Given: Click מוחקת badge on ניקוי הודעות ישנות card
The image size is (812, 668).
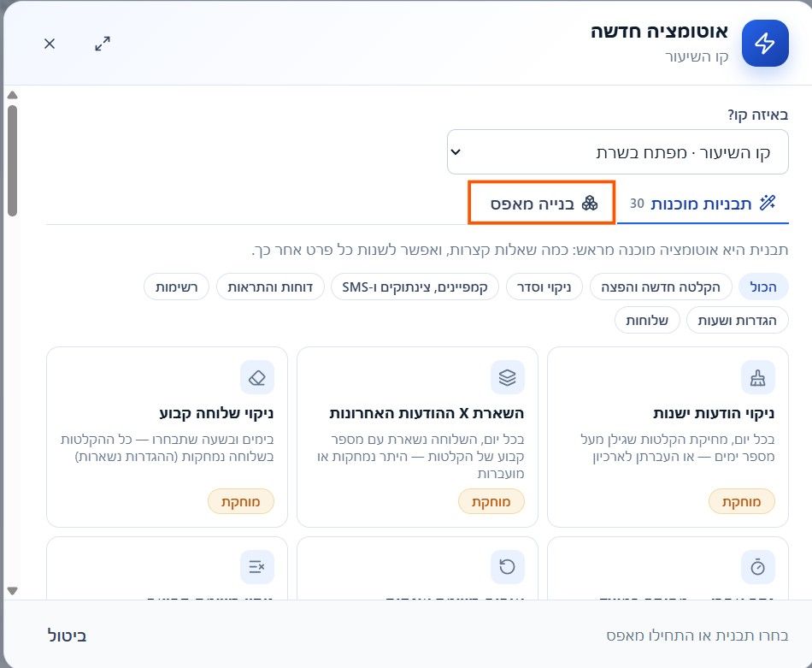Looking at the screenshot, I should click(x=742, y=501).
